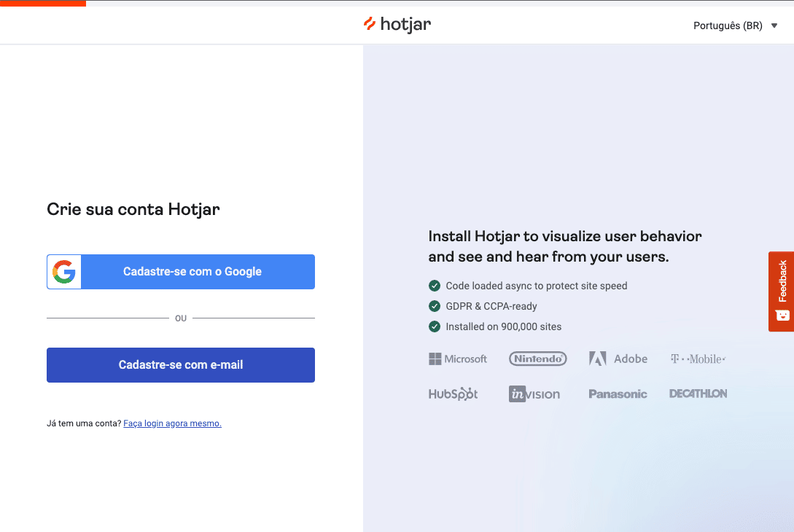Click the checkmark beside Installed on 900,000 sites
Screen dimensions: 794x532
point(435,326)
